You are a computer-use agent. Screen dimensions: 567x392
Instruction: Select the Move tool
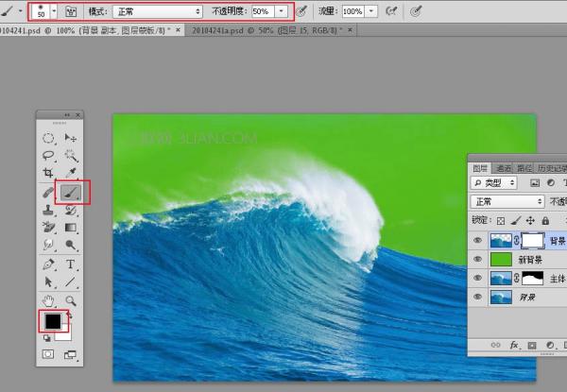[x=70, y=138]
